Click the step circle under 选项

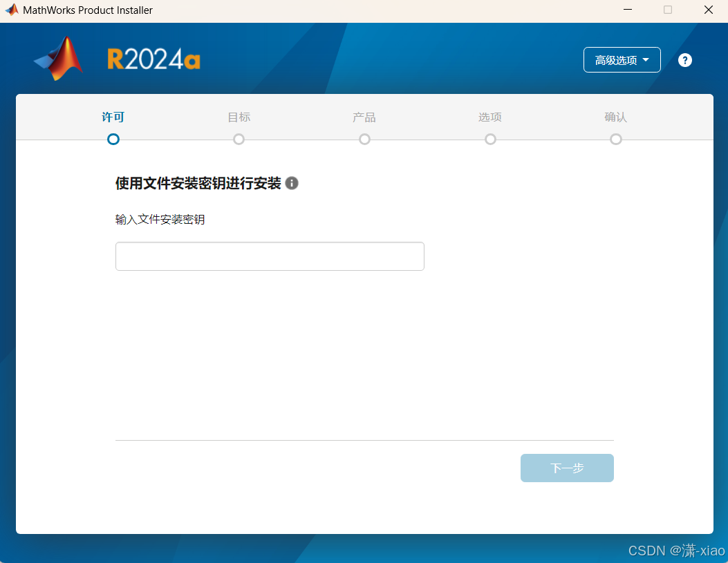coord(490,139)
